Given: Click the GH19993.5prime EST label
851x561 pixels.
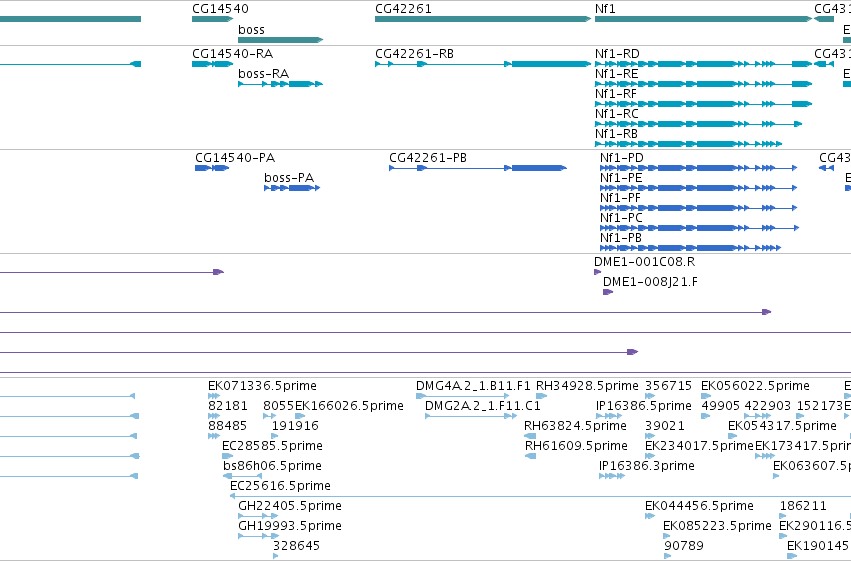Looking at the screenshot, I should 290,526.
